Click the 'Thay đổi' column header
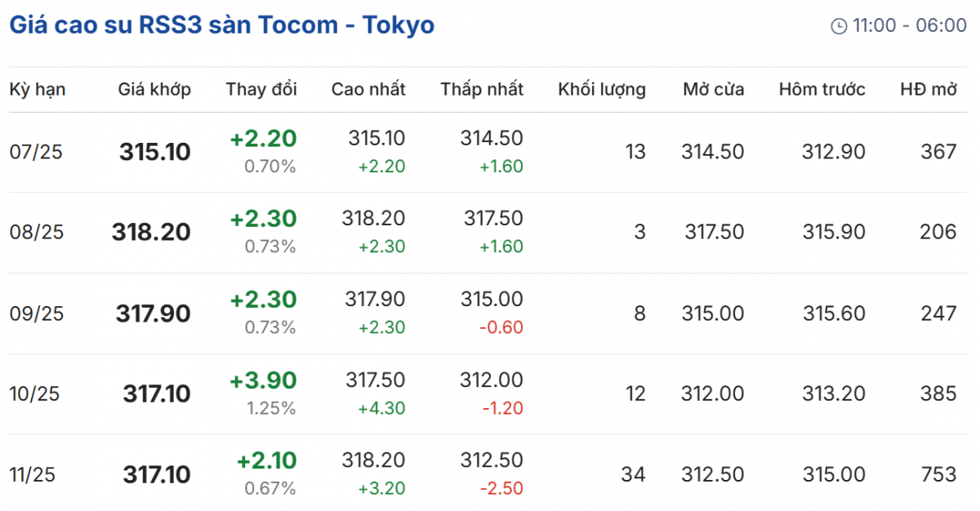980x511 pixels. click(x=261, y=90)
